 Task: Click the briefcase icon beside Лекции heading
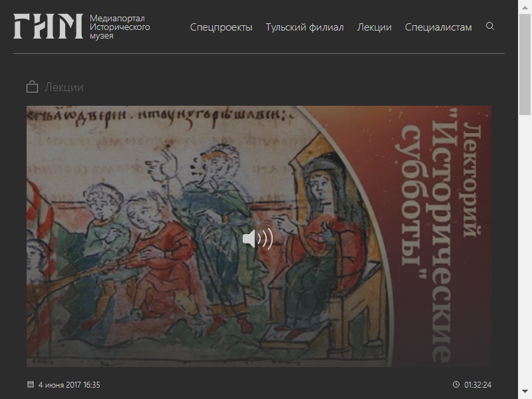point(31,87)
